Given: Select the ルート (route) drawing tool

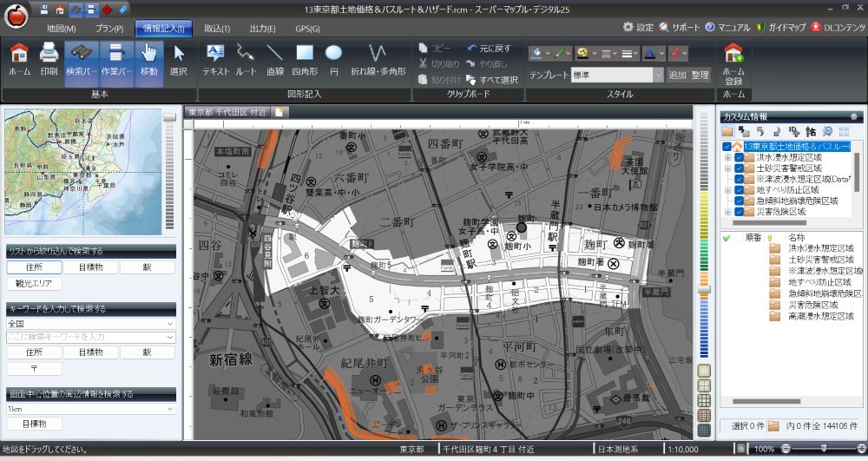Looking at the screenshot, I should point(246,59).
